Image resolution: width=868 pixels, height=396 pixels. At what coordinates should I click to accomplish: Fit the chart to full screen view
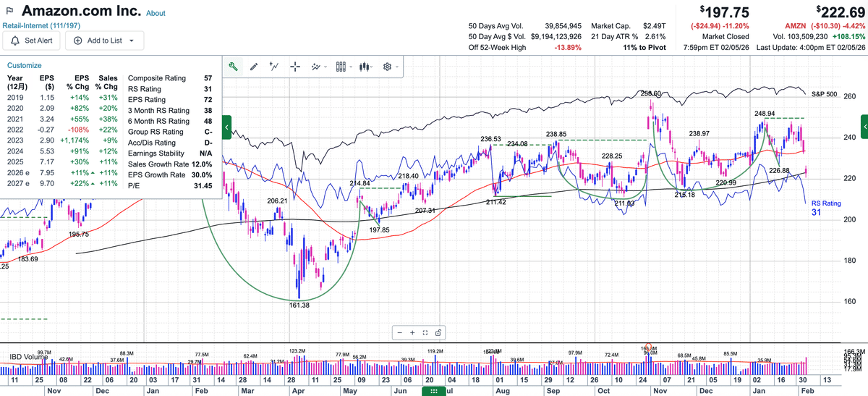425,332
